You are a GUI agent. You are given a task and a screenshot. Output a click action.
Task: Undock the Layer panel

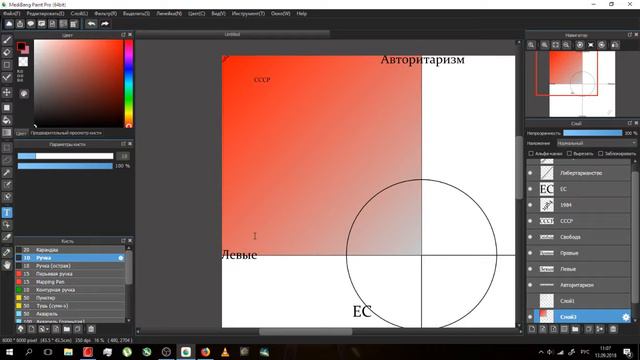629,123
